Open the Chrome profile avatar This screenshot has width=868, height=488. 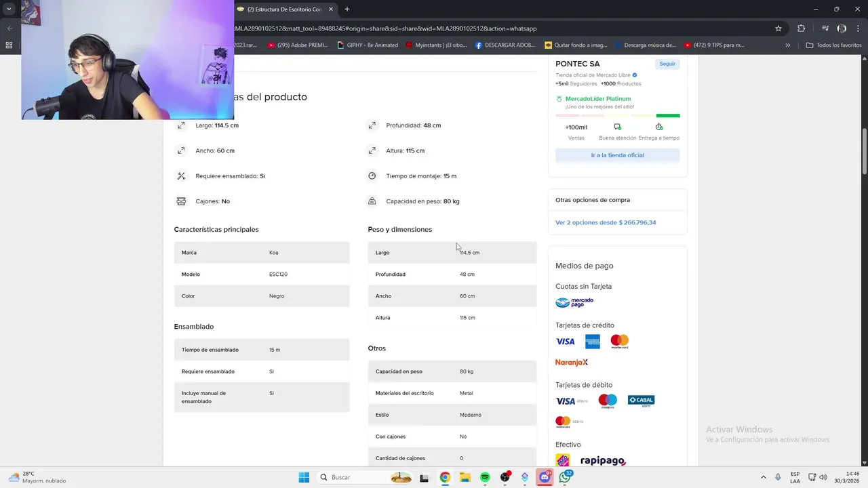click(842, 28)
